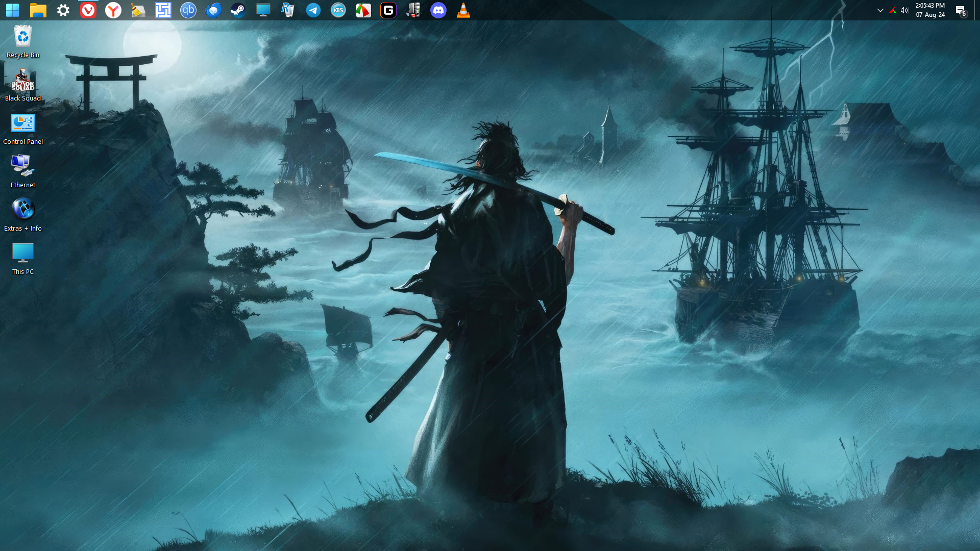Open Revo Uninstaller from the taskbar

[288, 10]
